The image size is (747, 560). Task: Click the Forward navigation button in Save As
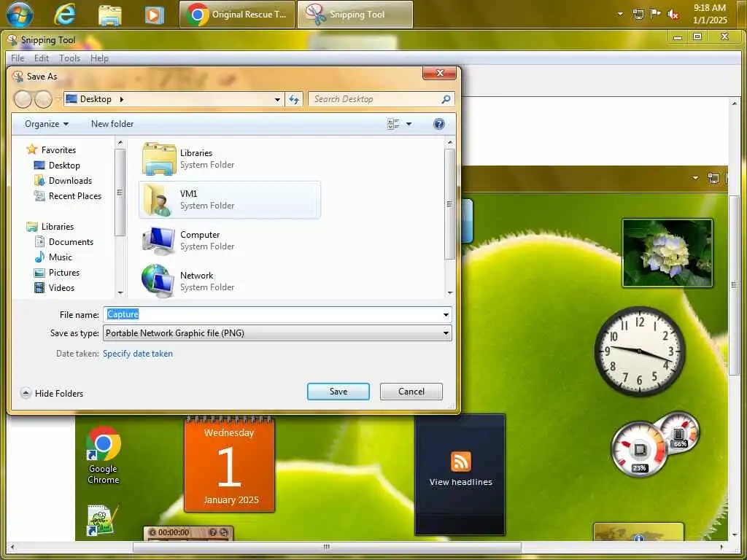tap(43, 99)
